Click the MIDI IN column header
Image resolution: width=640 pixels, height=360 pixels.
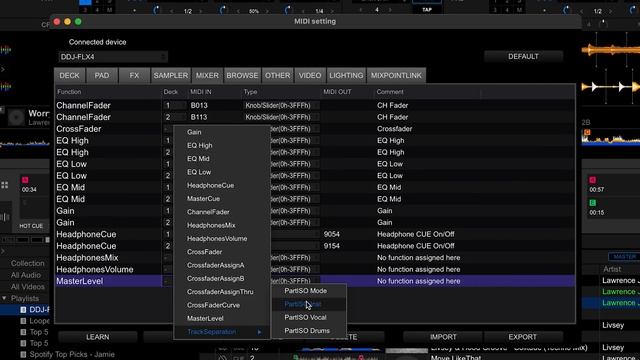click(200, 92)
